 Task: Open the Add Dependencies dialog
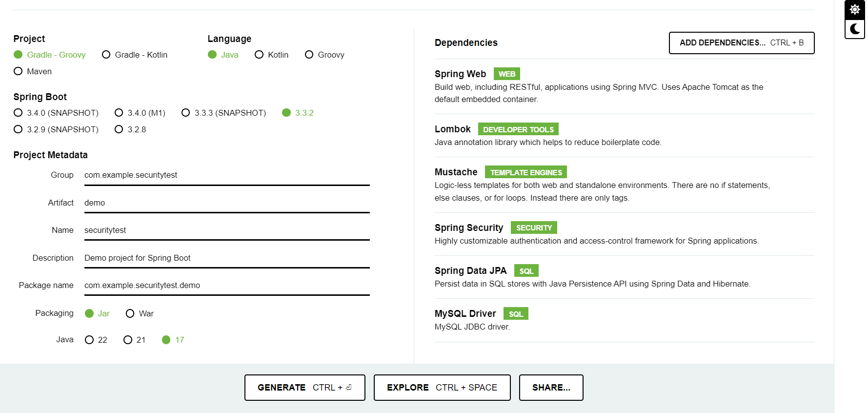tap(742, 43)
